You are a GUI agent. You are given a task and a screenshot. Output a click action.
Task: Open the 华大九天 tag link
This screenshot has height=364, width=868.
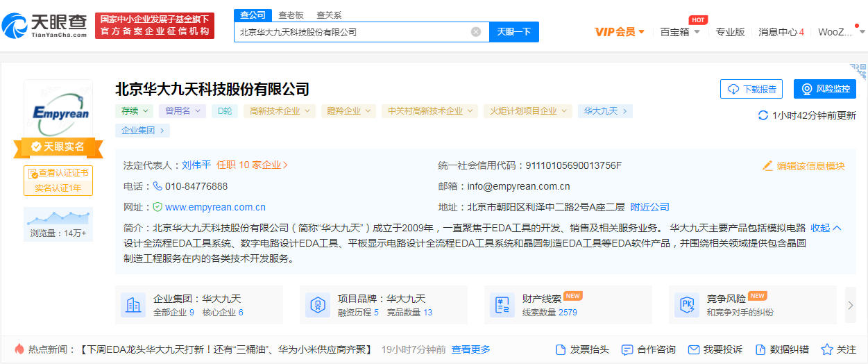click(x=605, y=111)
